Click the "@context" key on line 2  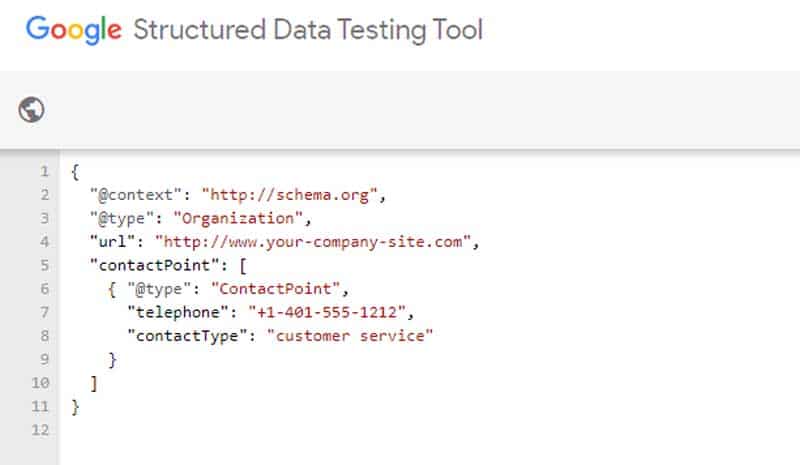[136, 194]
